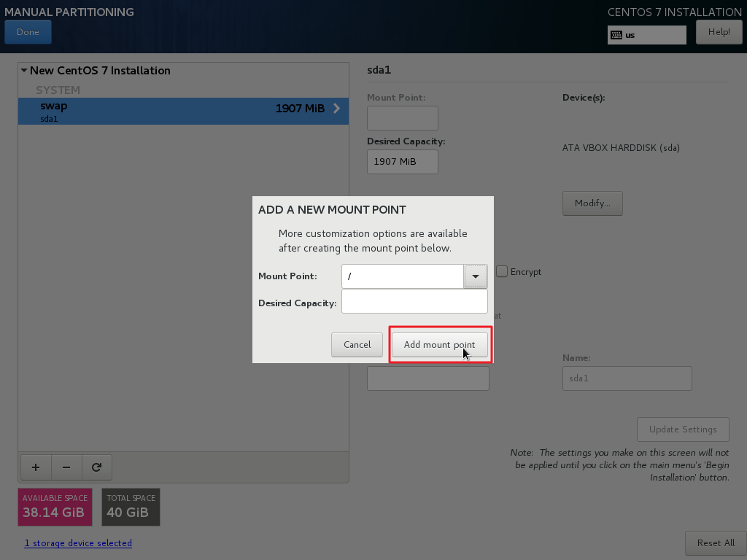This screenshot has height=560, width=747.
Task: Click the chevron arrow on swap row
Action: point(336,109)
